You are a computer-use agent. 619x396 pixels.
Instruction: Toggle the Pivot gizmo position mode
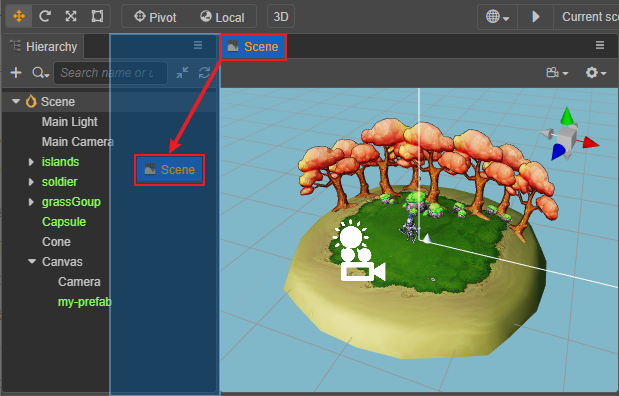pyautogui.click(x=155, y=17)
